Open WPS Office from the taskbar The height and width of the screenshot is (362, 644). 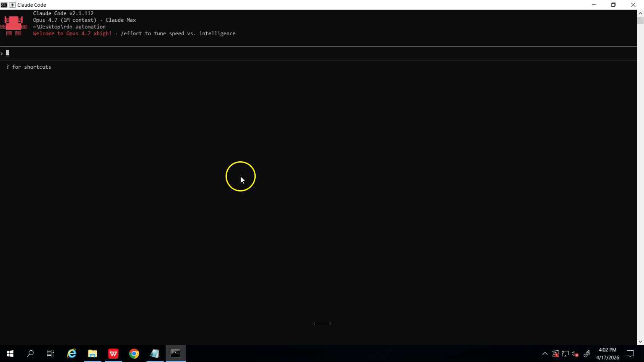[113, 354]
